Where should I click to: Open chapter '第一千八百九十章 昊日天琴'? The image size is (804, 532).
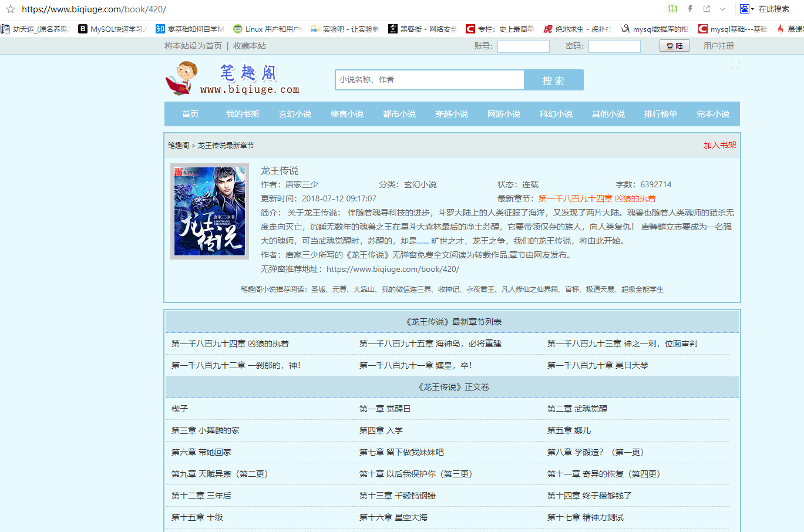(598, 365)
